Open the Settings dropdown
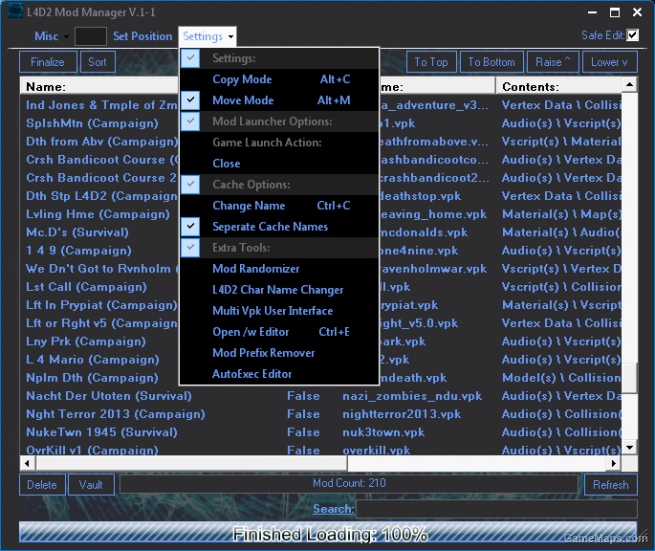 pos(208,36)
